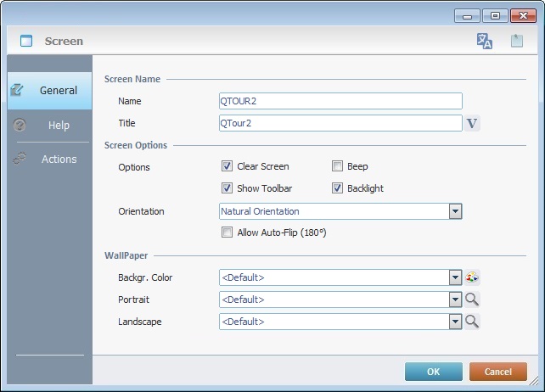Click into the Name text field
Screen dimensions: 545x392
340,101
